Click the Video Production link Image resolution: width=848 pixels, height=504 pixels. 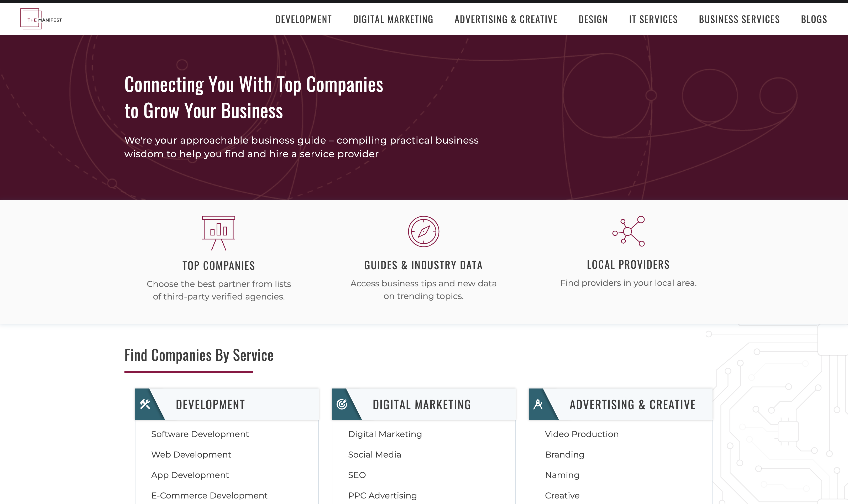point(581,433)
